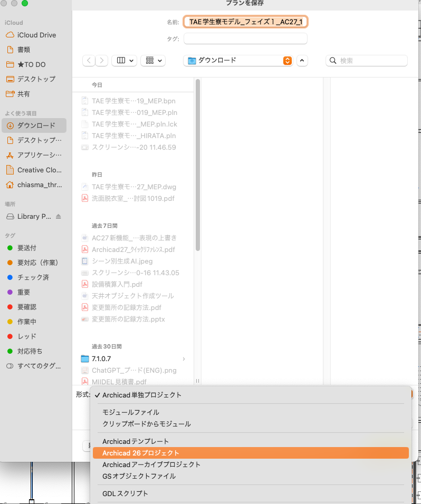Choose Archicadテンプレート format
421x504 pixels.
point(251,441)
